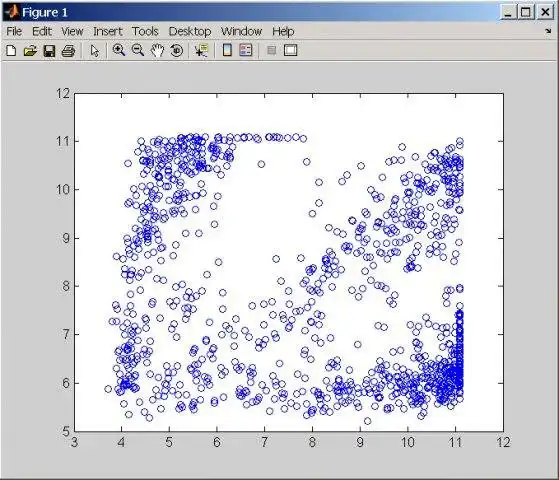Show plot tools and dock figure
The image size is (559, 480).
pyautogui.click(x=291, y=50)
